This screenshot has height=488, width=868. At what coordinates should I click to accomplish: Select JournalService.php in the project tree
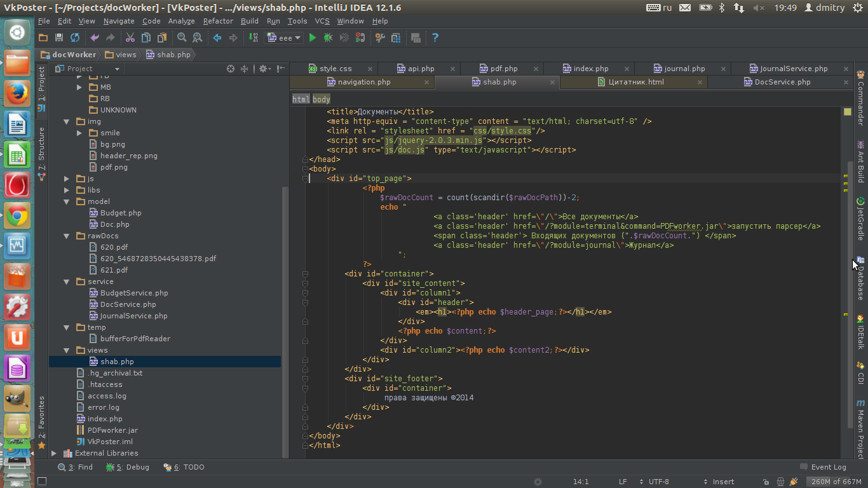point(133,316)
